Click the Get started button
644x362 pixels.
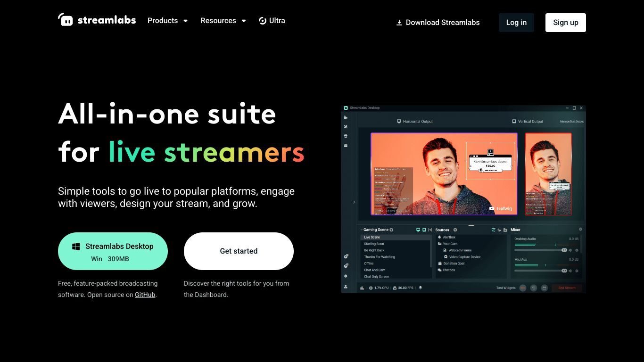(239, 251)
